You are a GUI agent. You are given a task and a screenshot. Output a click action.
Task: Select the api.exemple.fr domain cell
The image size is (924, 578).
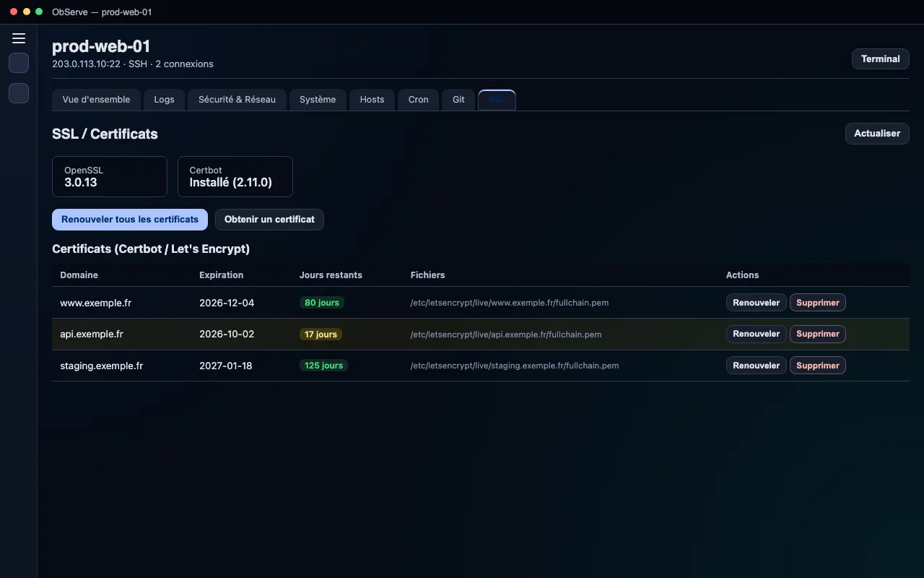pos(92,334)
